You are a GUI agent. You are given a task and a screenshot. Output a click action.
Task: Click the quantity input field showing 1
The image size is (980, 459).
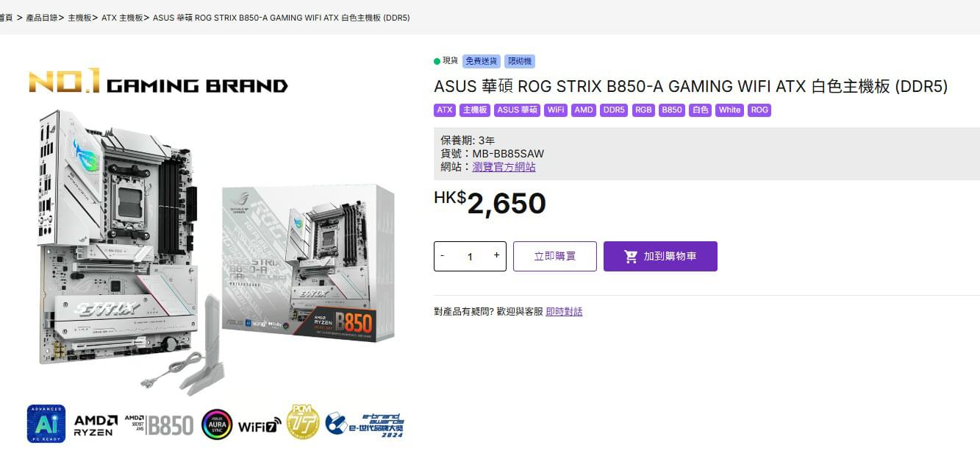(x=470, y=257)
